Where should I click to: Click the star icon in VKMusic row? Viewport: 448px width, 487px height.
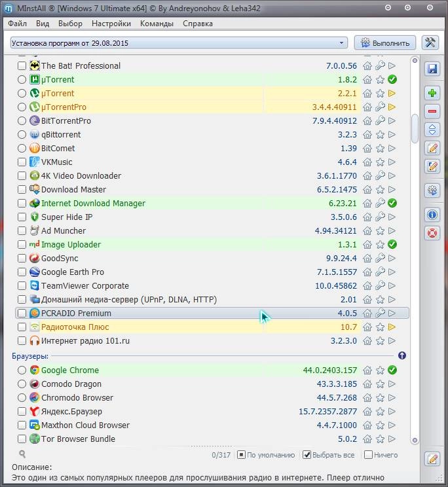tap(380, 162)
